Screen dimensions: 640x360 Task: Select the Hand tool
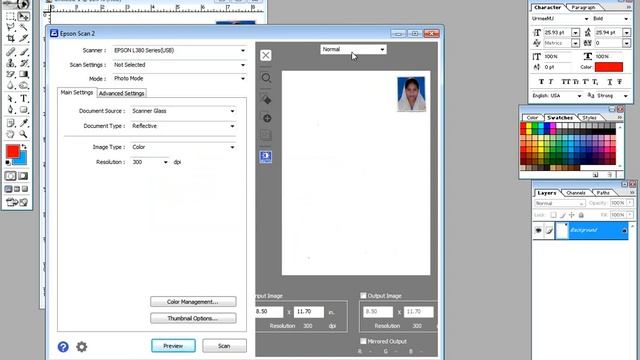pos(11,134)
